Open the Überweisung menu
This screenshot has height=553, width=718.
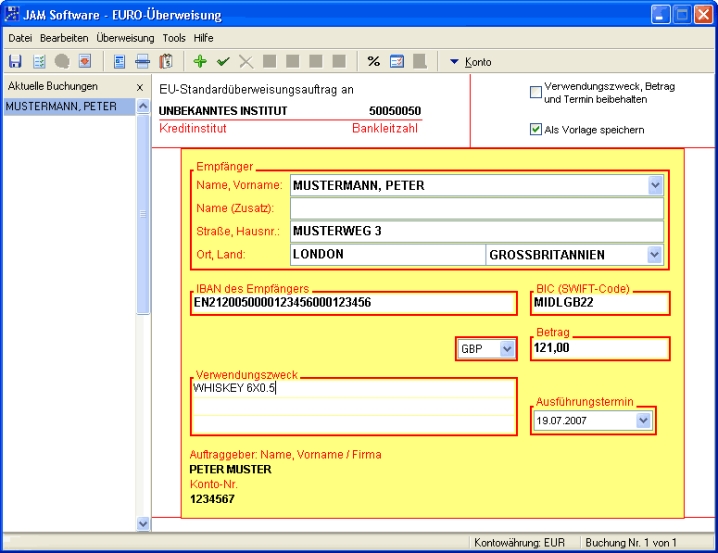coord(125,38)
